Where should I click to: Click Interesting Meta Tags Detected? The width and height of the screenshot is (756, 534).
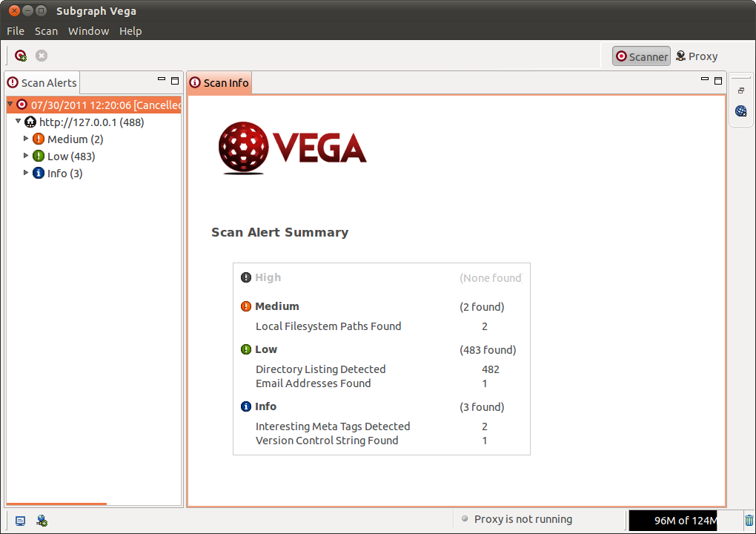(x=333, y=426)
